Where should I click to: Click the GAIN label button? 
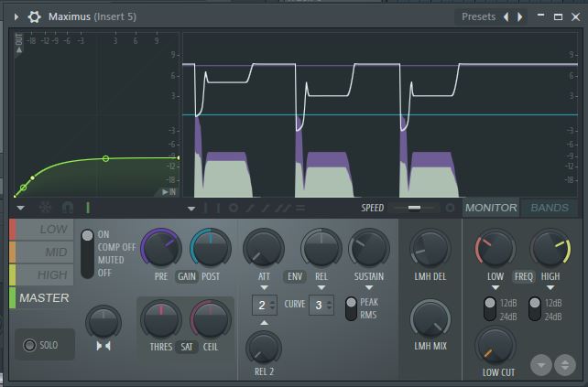[x=186, y=277]
